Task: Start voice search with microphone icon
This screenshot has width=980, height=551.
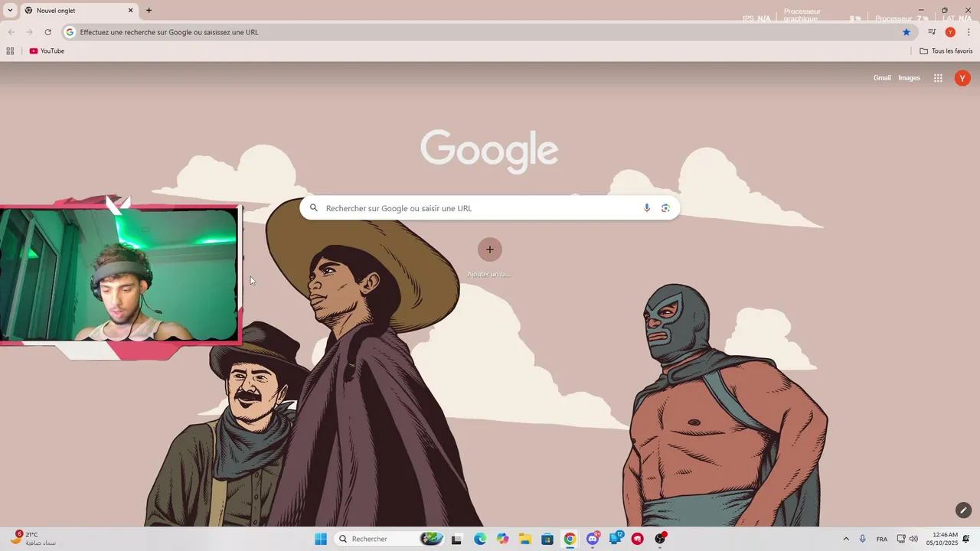Action: pos(647,208)
